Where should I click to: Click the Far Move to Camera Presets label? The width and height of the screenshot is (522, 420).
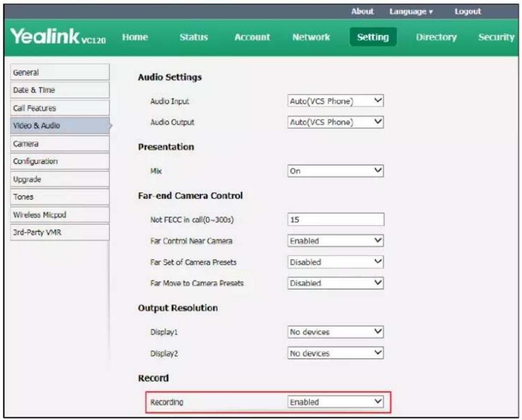coord(197,283)
